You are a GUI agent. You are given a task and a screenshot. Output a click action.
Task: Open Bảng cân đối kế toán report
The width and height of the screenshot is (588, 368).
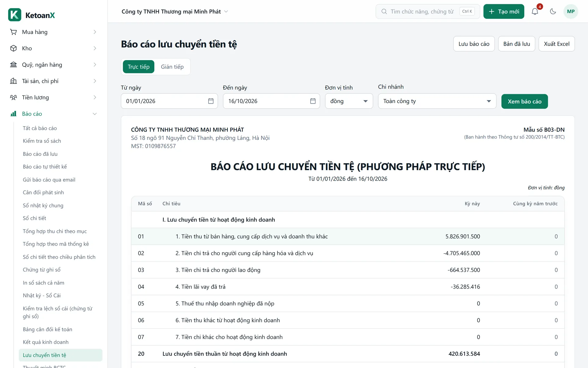47,329
